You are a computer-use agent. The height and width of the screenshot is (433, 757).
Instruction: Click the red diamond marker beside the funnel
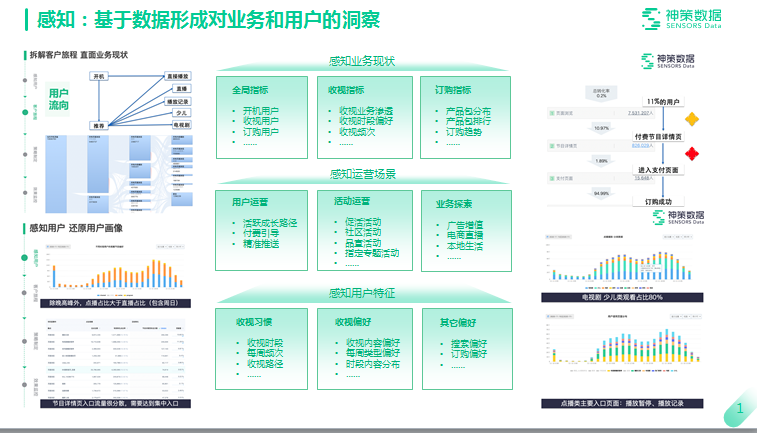coord(692,154)
